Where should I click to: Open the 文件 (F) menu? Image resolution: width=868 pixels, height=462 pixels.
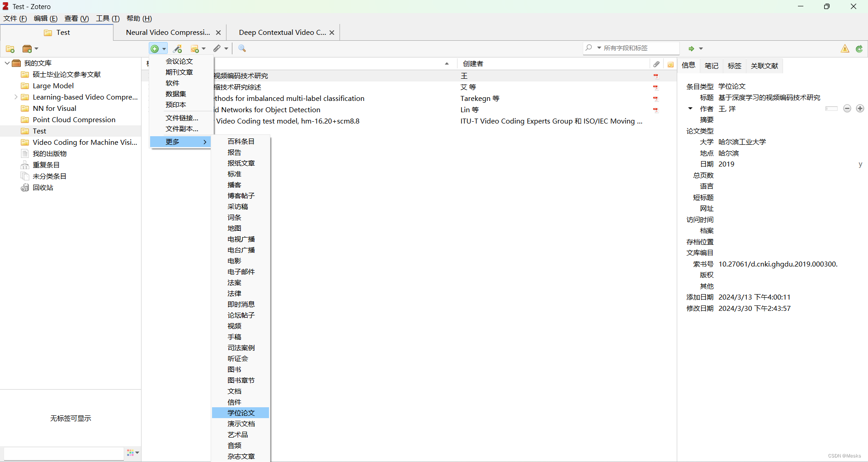[x=15, y=19]
